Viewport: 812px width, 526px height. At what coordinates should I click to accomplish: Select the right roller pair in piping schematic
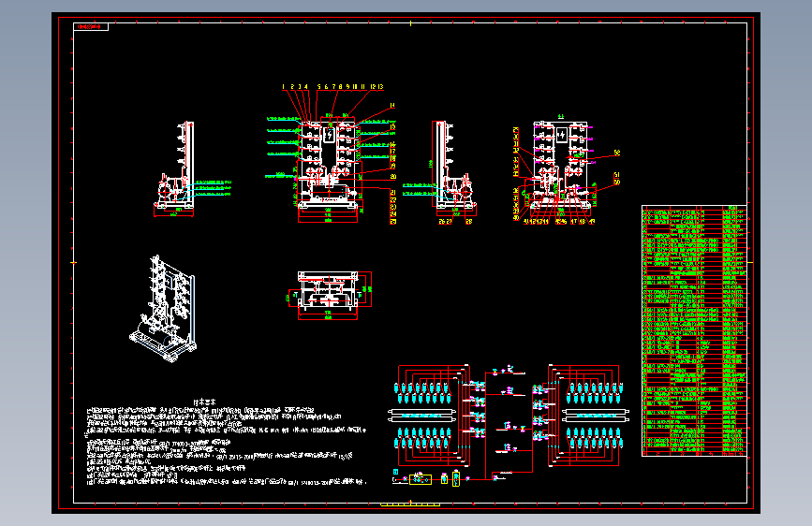click(x=596, y=416)
